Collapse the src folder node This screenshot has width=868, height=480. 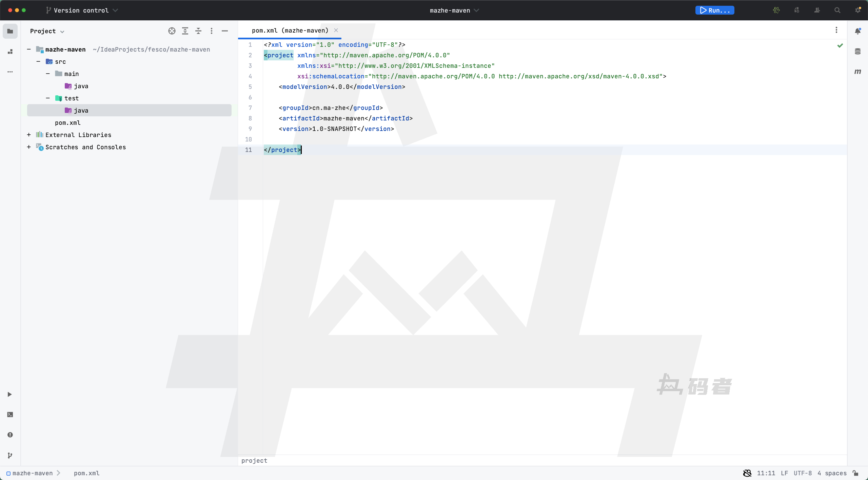click(38, 61)
